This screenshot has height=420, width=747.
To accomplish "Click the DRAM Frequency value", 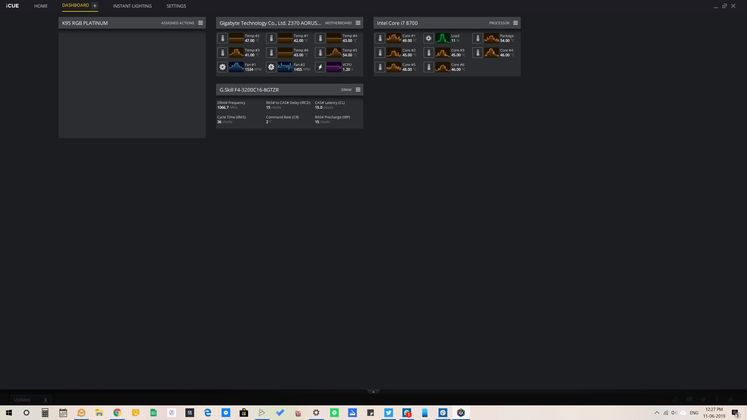I will pos(222,108).
